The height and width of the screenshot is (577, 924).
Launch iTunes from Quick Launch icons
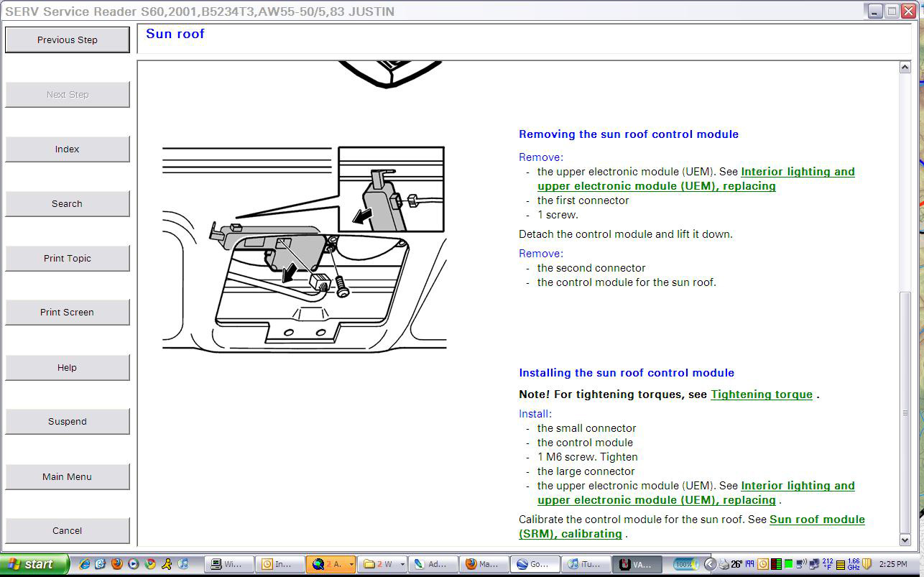[x=183, y=564]
